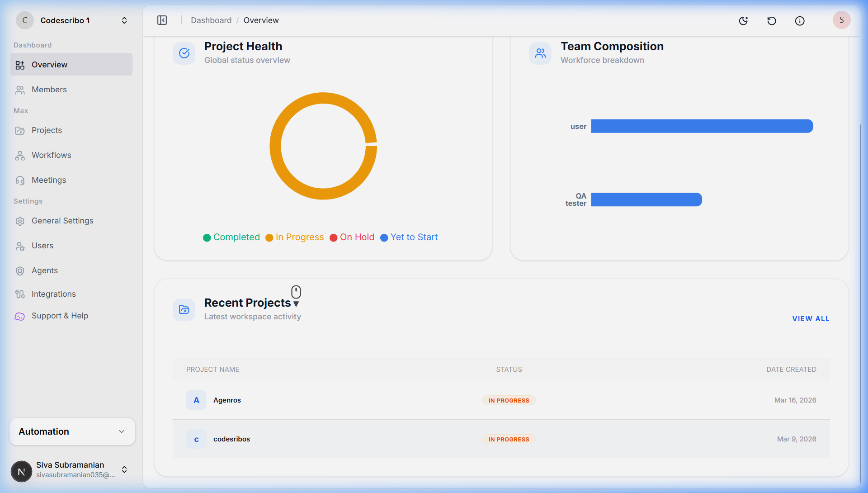The width and height of the screenshot is (868, 493).
Task: Open Workflows in the sidebar
Action: point(51,155)
